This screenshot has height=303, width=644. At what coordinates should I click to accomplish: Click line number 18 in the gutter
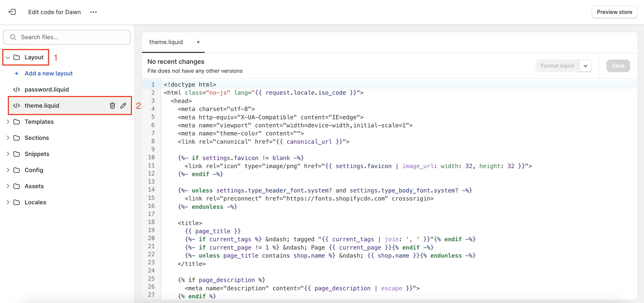(x=151, y=222)
